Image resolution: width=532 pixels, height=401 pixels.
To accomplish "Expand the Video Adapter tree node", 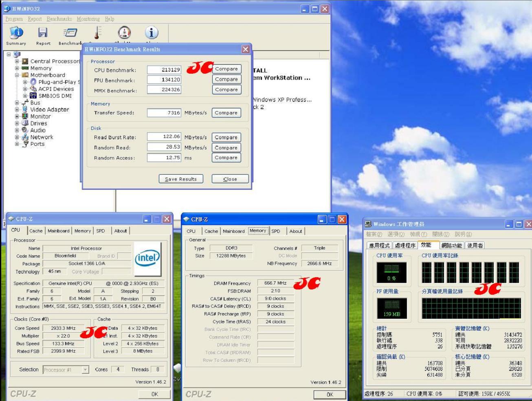I will [17, 110].
